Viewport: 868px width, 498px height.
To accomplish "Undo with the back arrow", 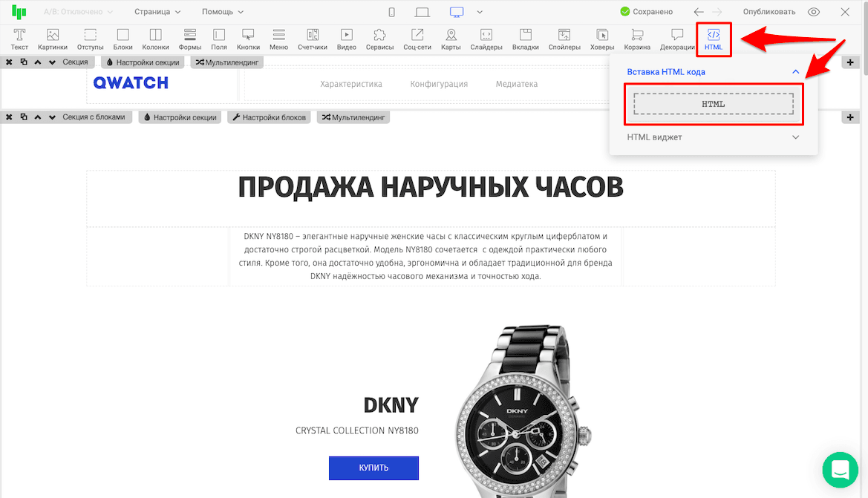I will point(699,12).
